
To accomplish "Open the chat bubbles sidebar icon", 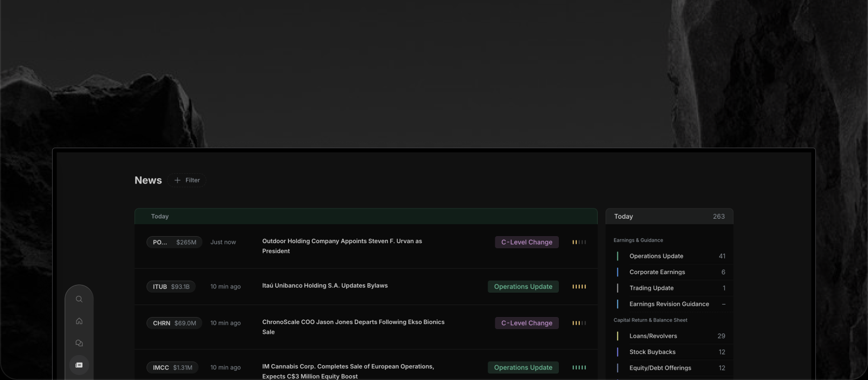I will [79, 343].
